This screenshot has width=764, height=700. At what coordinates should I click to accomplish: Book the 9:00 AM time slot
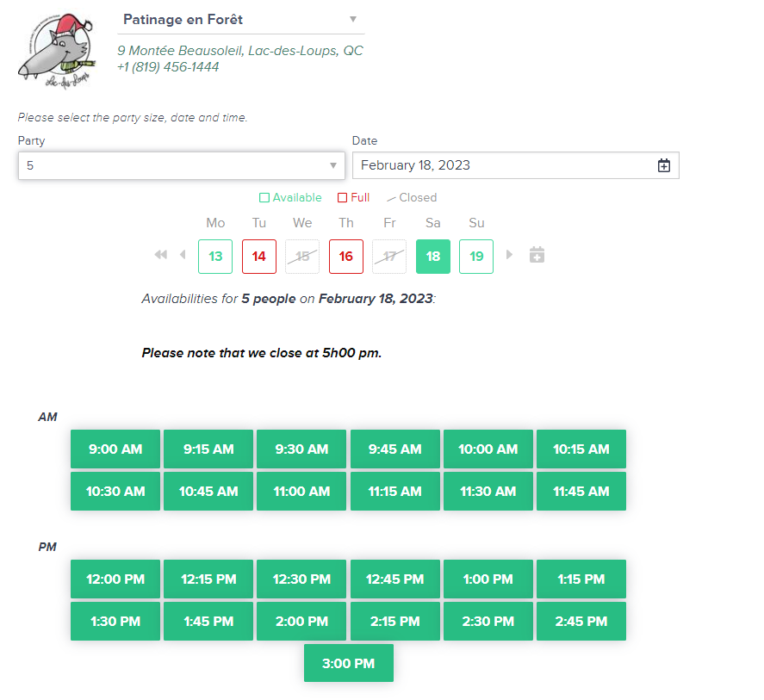click(x=115, y=449)
